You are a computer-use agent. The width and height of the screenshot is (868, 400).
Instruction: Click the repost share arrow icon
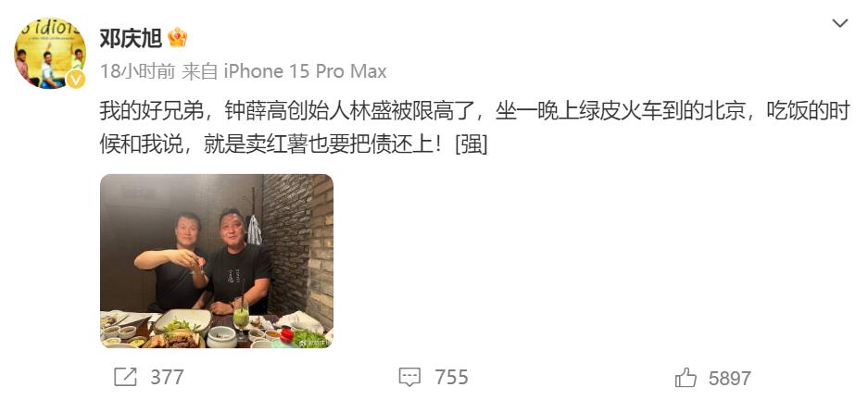coord(125,378)
